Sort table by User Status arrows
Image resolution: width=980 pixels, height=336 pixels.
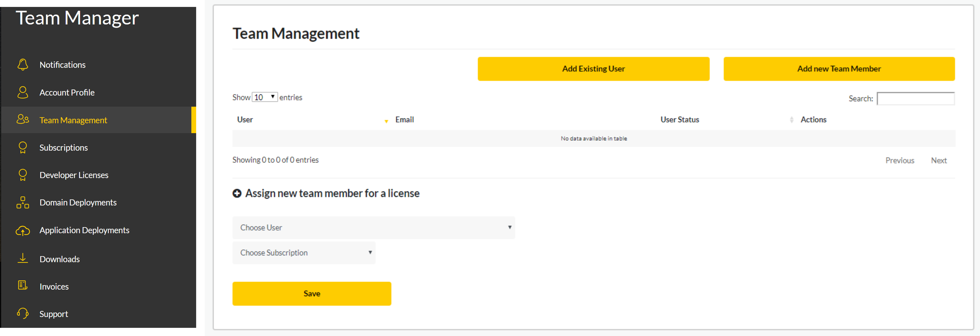coord(792,120)
